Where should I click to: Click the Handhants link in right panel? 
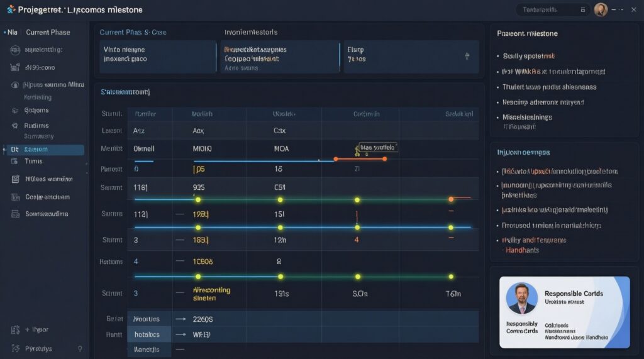[523, 250]
